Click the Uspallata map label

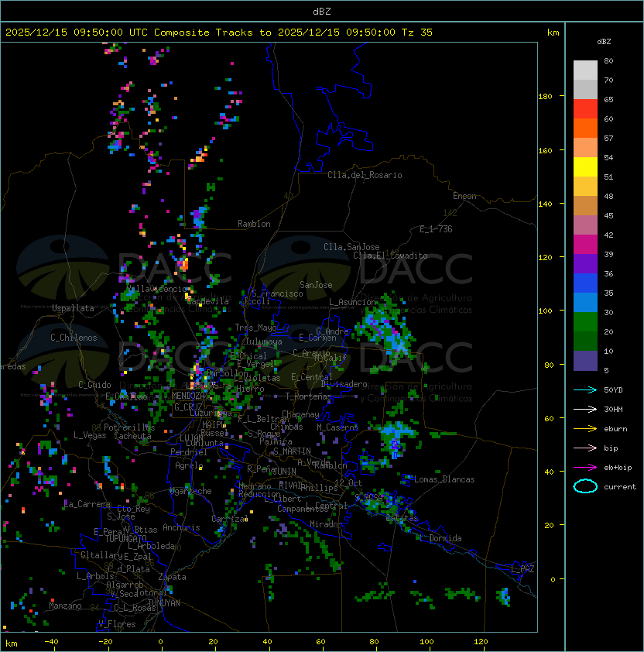click(74, 308)
